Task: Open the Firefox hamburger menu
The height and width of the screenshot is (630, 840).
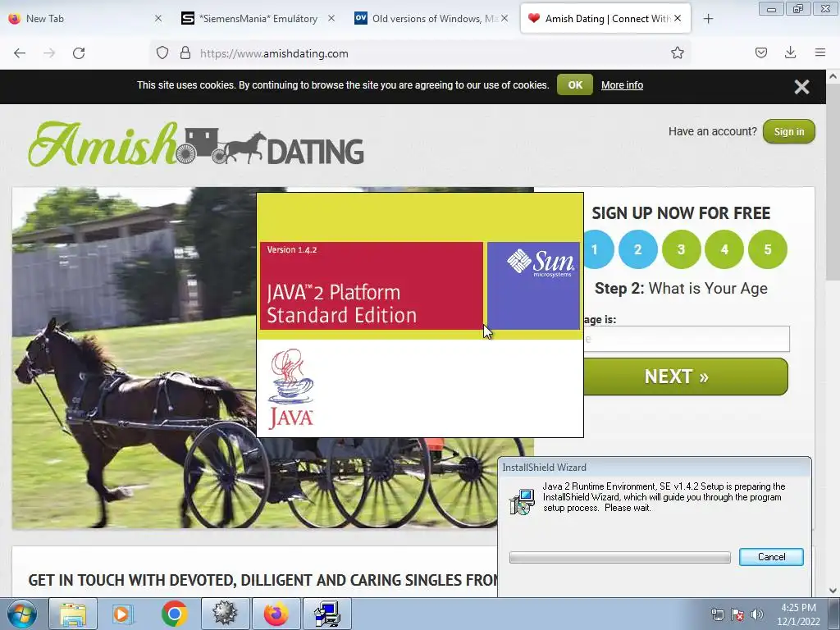Action: [819, 52]
